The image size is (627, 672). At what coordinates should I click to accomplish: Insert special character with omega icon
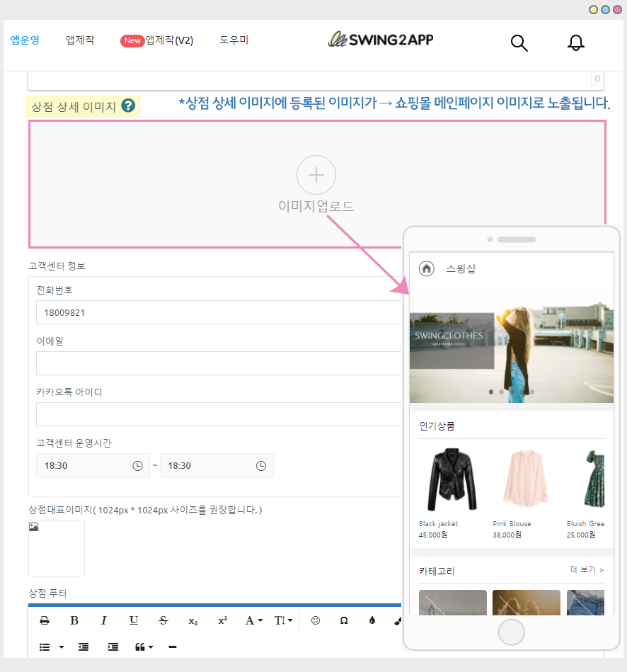point(344,620)
